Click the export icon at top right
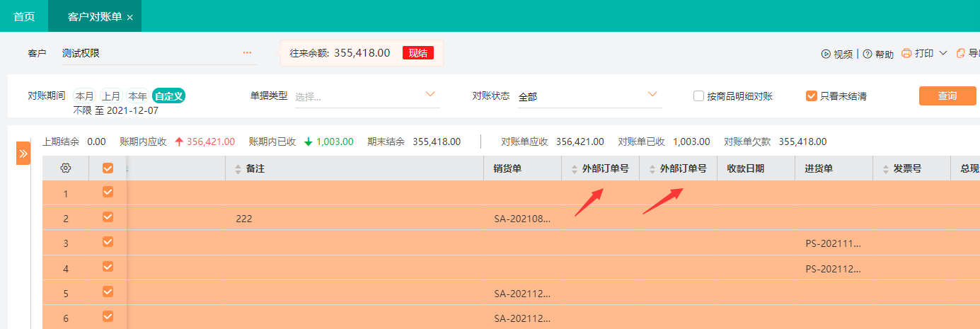The height and width of the screenshot is (329, 980). pos(961,53)
